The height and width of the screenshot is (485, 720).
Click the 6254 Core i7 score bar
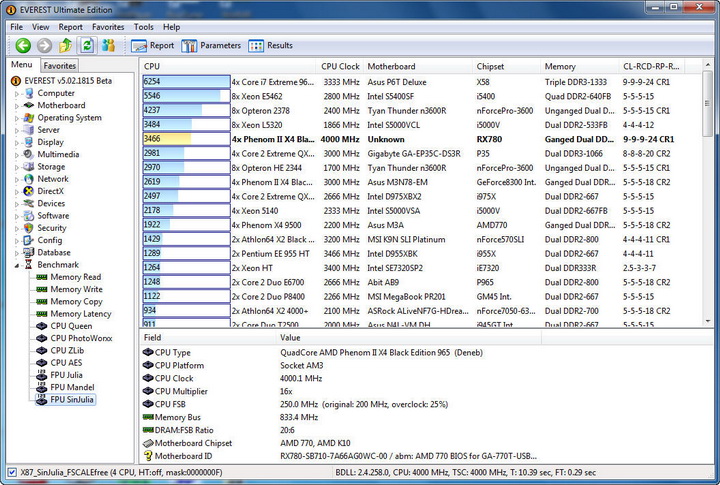(186, 82)
